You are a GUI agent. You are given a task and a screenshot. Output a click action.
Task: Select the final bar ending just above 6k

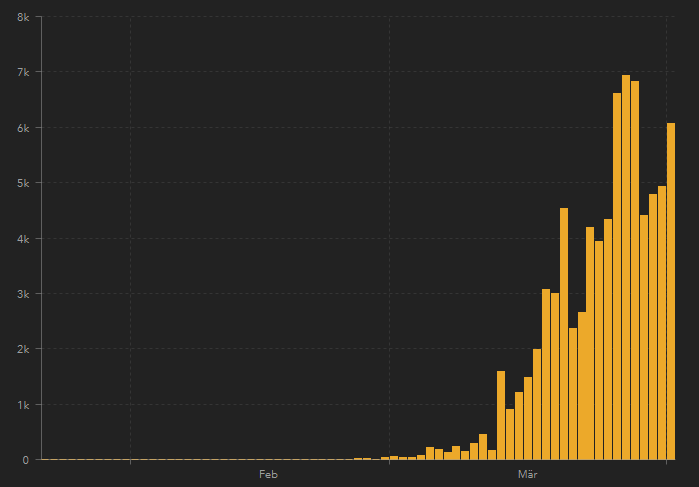pos(671,291)
